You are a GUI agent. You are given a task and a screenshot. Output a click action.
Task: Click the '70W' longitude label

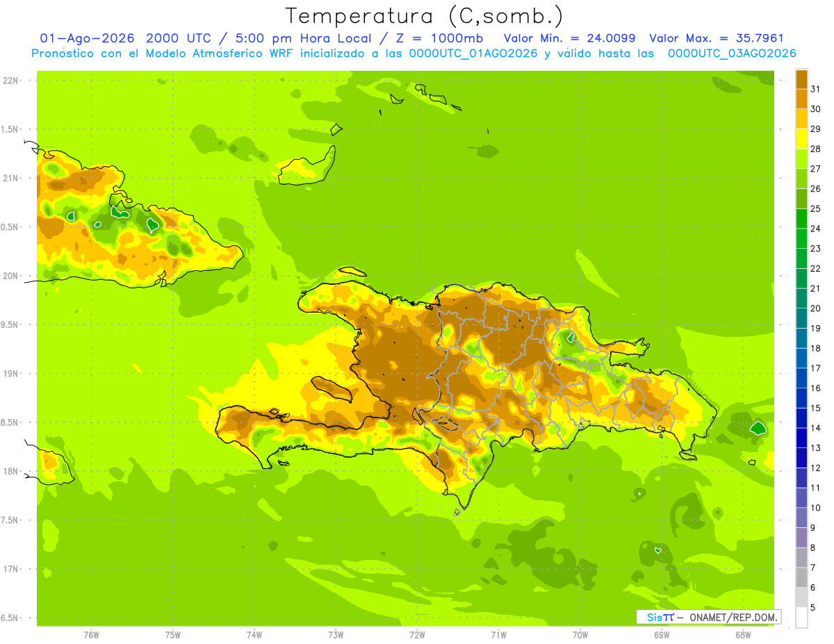580,634
